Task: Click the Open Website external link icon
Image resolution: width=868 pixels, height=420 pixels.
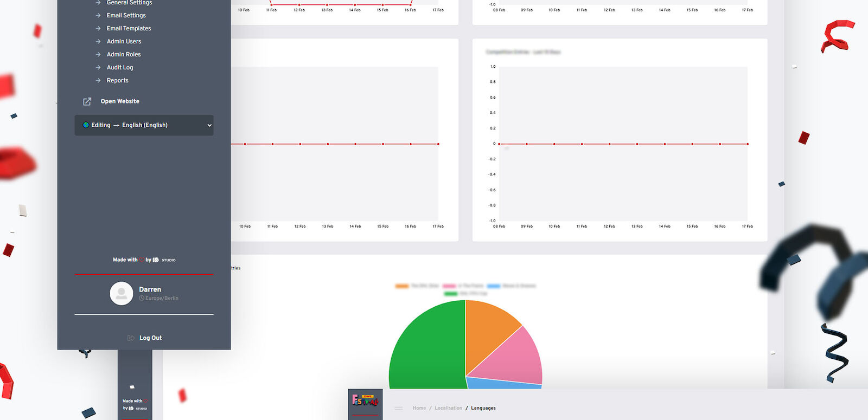Action: pyautogui.click(x=87, y=101)
